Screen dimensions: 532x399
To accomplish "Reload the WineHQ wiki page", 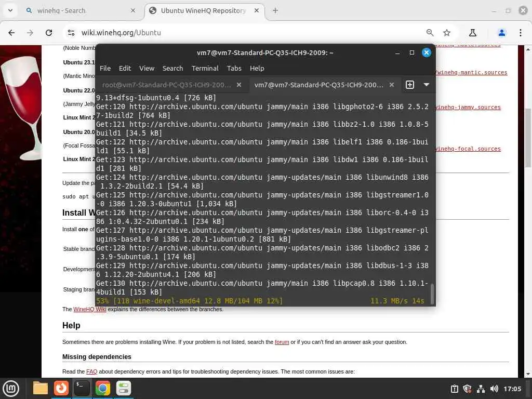I will (49, 33).
